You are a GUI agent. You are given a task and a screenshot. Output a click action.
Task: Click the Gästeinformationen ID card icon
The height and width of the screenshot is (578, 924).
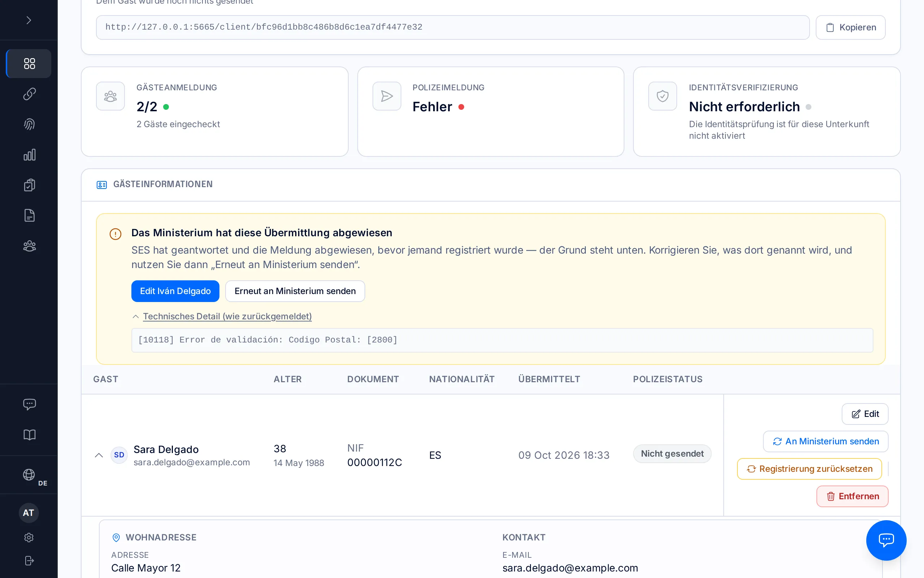[x=101, y=185]
